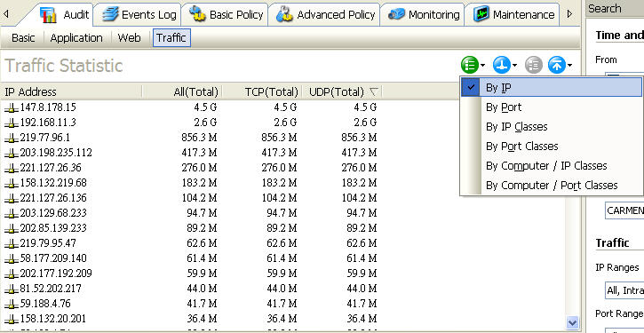Viewport: 644px width, 333px height.
Task: Sort by TCP(Total) column header
Action: click(262, 91)
